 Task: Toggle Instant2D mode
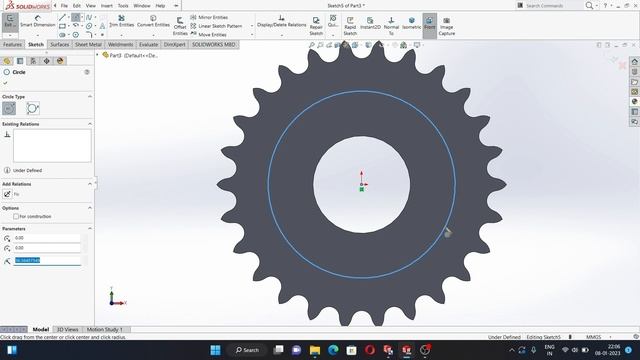pos(370,24)
